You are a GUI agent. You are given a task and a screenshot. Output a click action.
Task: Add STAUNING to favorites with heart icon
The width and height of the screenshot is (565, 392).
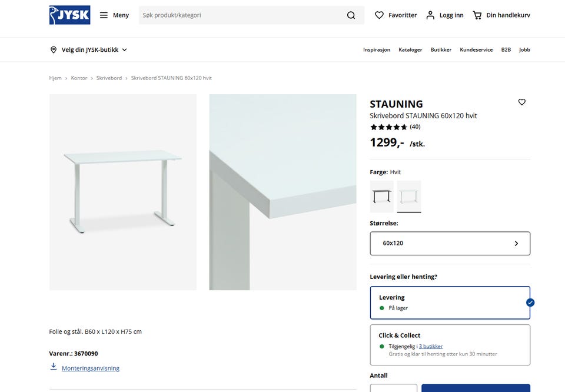[522, 102]
